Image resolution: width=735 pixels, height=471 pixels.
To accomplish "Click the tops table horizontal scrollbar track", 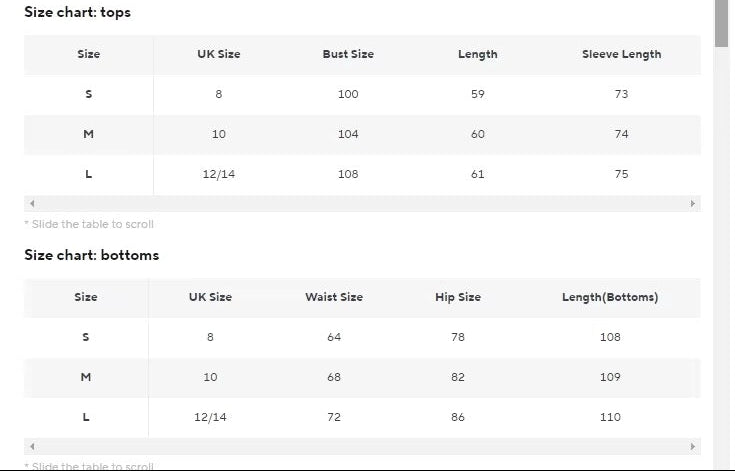I will tap(360, 204).
